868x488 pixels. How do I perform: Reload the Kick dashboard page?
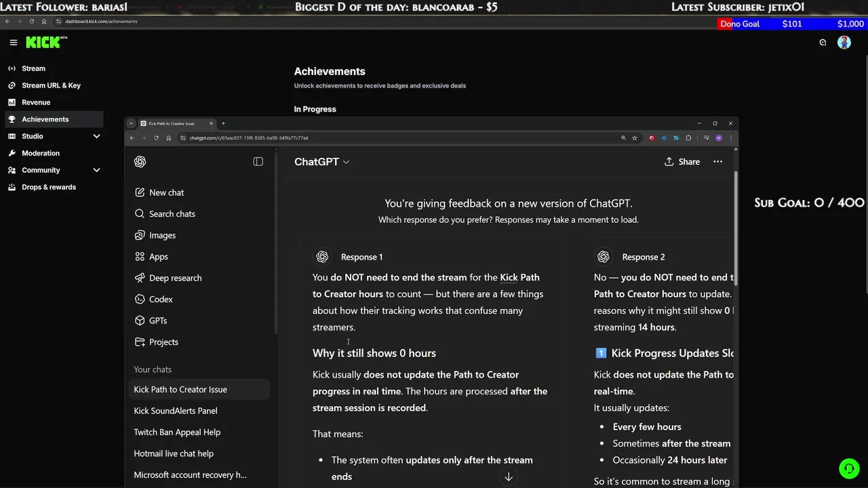[x=32, y=21]
